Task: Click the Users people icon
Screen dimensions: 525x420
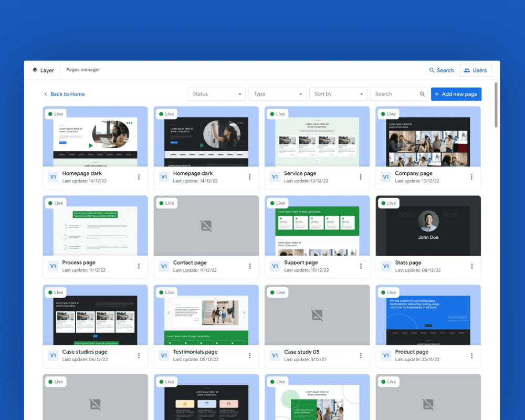Action: point(467,70)
